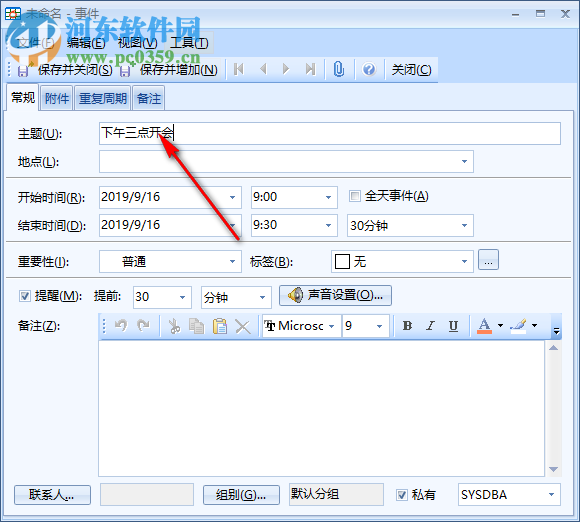Undo in the notes toolbar
Image resolution: width=580 pixels, height=522 pixels.
click(121, 326)
